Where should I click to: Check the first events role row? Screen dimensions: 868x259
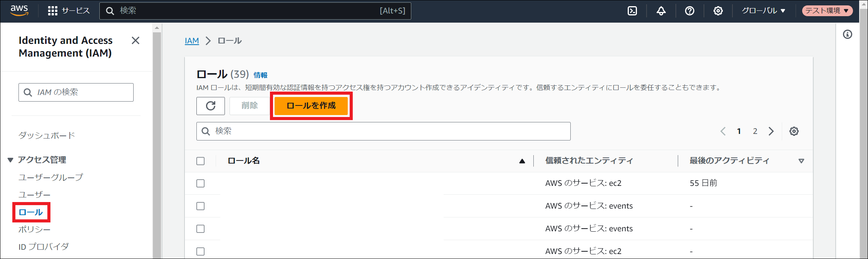pos(200,206)
